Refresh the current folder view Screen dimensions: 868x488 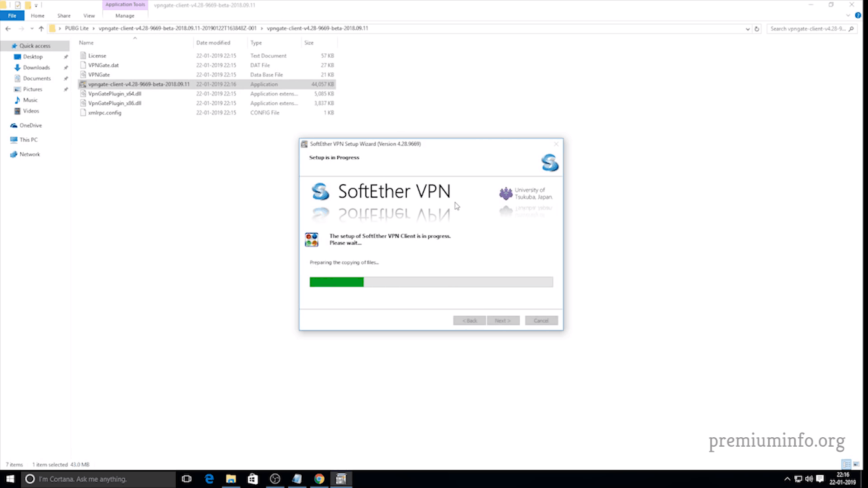pos(757,29)
